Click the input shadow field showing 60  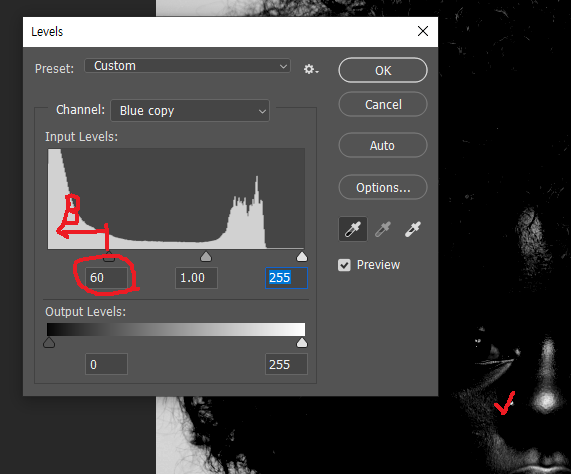[106, 278]
